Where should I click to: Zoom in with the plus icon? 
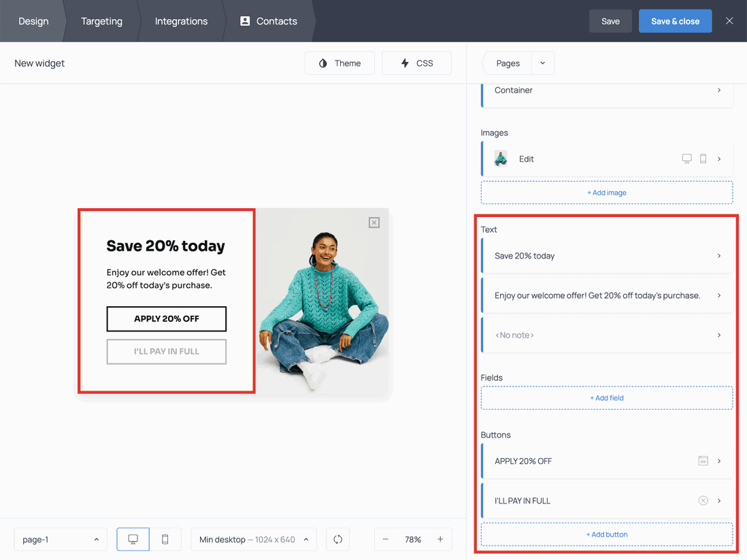coord(440,539)
